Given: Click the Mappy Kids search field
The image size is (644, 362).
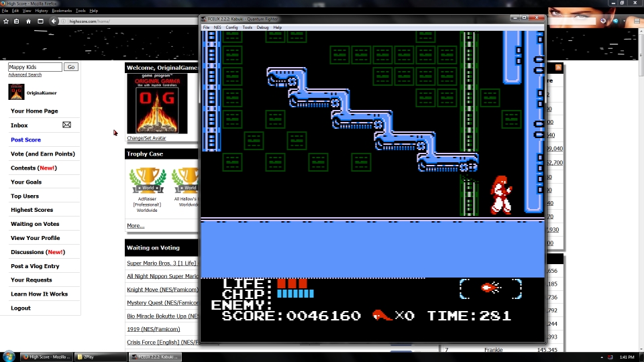Looking at the screenshot, I should coord(35,67).
